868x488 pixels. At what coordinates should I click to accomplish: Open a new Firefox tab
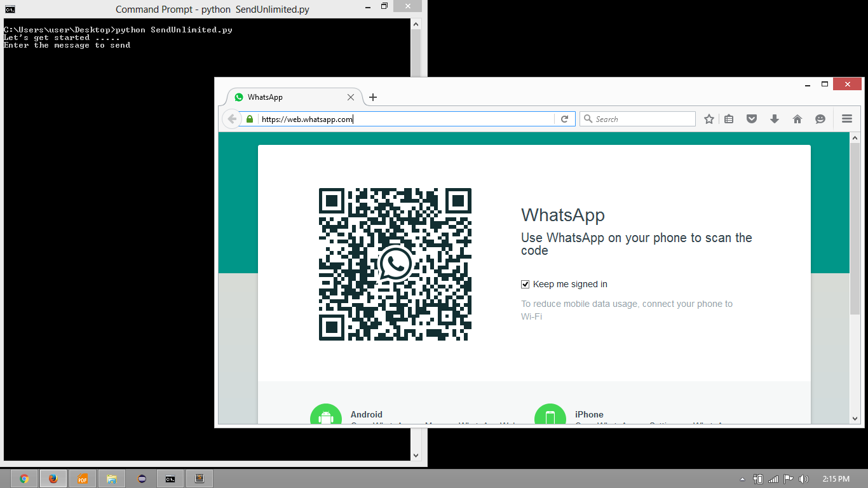(373, 97)
